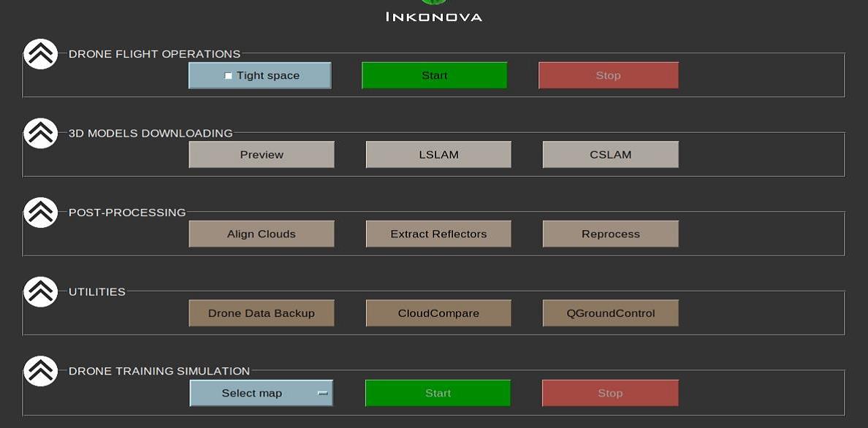868x428 pixels.
Task: Start drone flight operations
Action: [434, 76]
